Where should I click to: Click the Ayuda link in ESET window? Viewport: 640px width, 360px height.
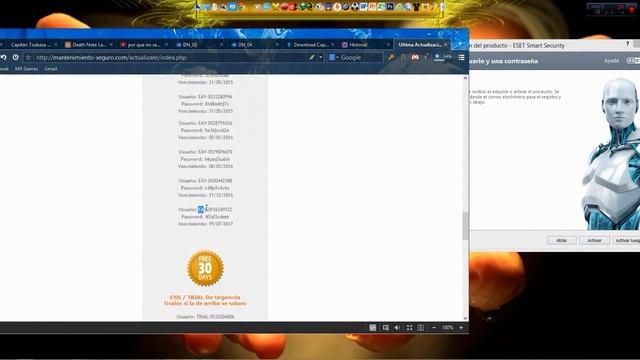click(x=611, y=61)
